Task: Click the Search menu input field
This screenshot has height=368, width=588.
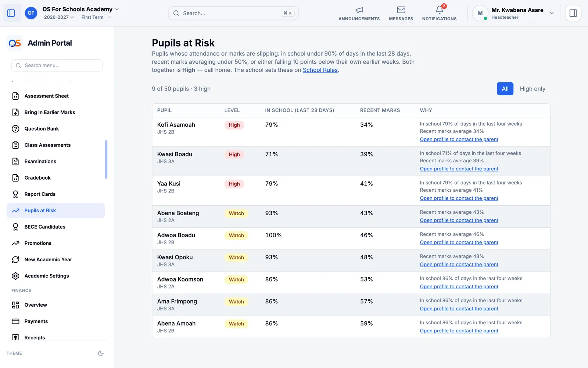Action: pos(57,66)
